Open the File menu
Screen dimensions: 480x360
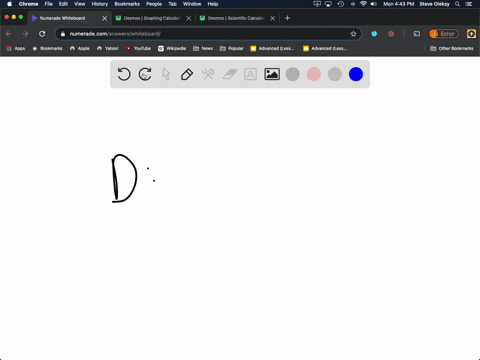[48, 4]
